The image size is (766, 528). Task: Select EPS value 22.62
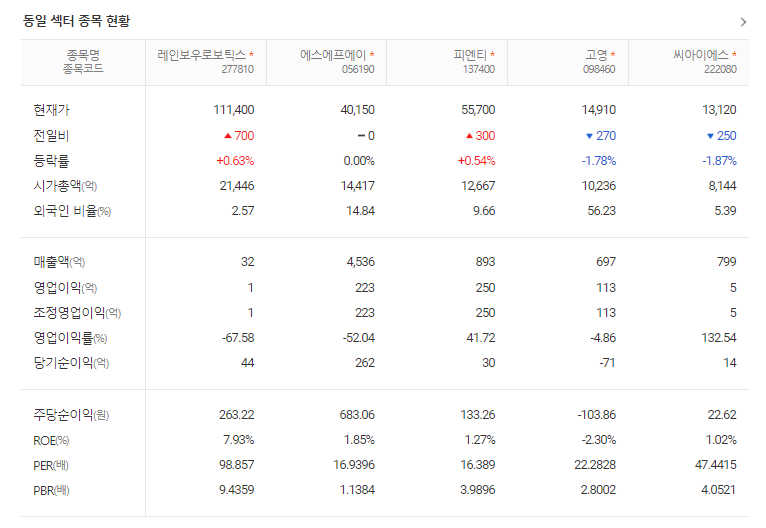pyautogui.click(x=722, y=415)
